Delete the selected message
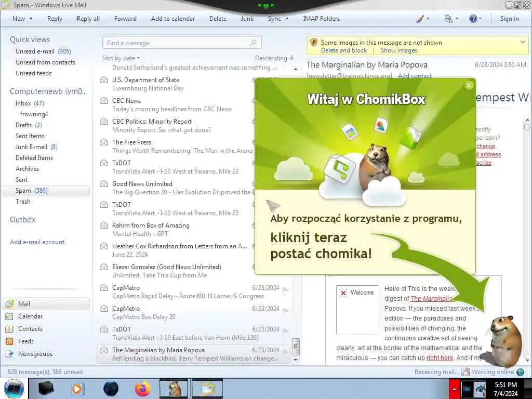Viewport: 532px width, 399px height. click(218, 19)
